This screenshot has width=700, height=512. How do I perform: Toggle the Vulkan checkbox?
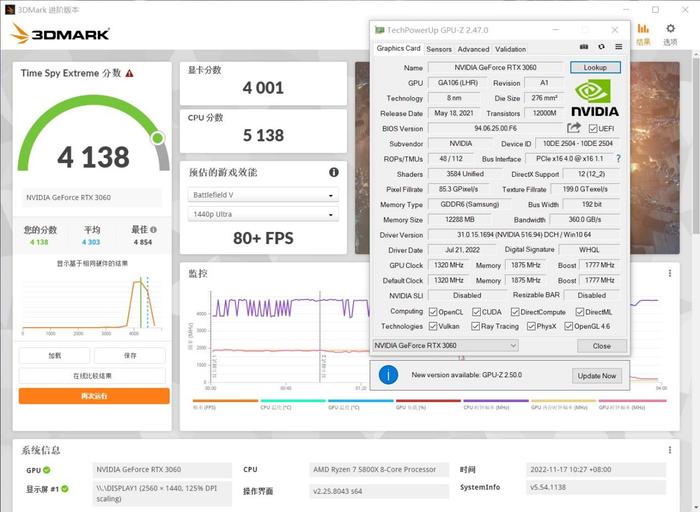pos(433,326)
